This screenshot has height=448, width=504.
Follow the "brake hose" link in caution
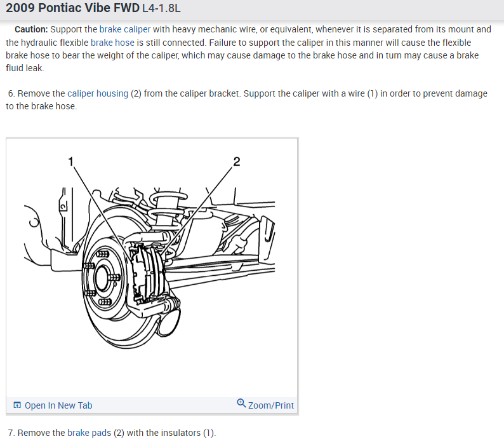click(112, 43)
